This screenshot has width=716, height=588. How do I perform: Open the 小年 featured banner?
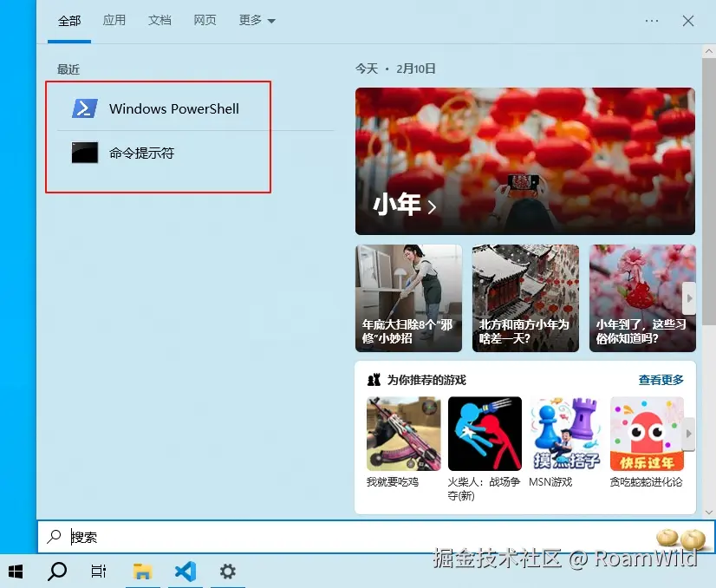click(x=525, y=161)
